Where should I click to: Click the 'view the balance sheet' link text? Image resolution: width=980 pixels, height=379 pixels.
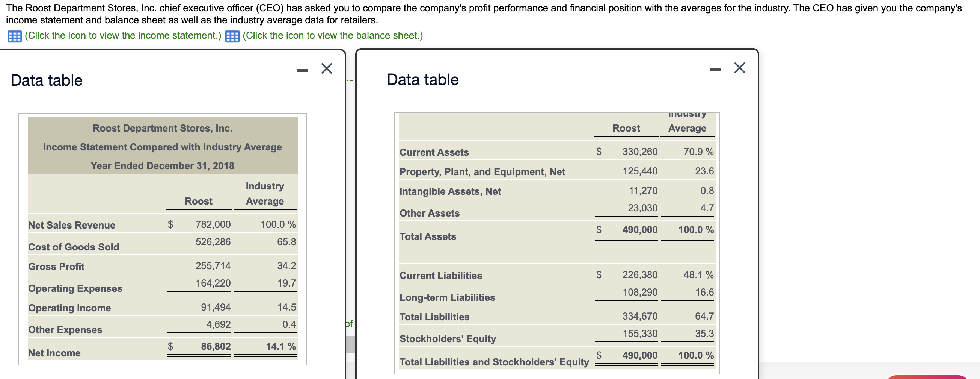point(333,35)
